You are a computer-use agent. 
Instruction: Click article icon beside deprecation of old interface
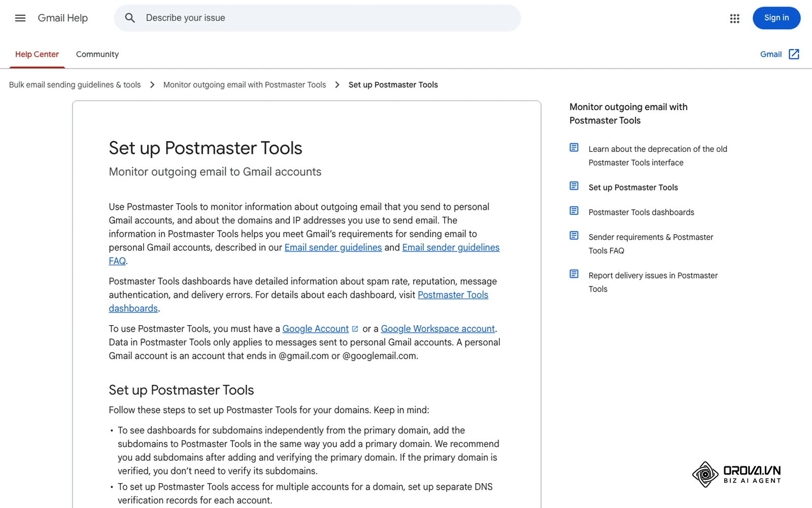(574, 148)
